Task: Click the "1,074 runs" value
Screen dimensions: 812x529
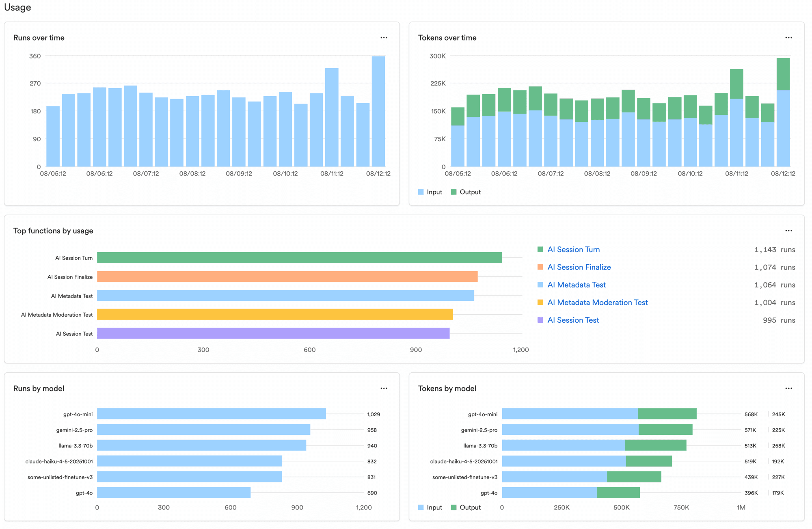Action: (x=775, y=267)
